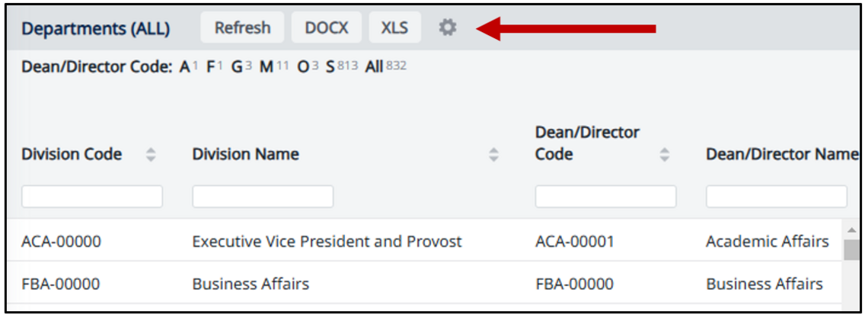
Task: Sort by Division Code column arrows
Action: pos(151,155)
